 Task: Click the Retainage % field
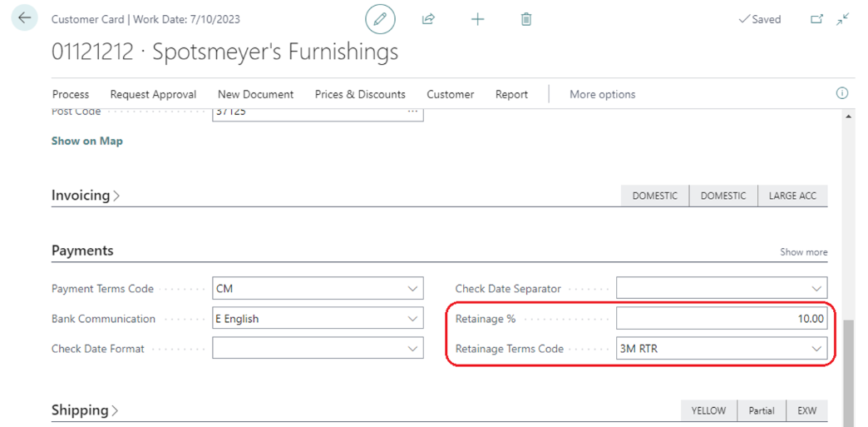[722, 318]
